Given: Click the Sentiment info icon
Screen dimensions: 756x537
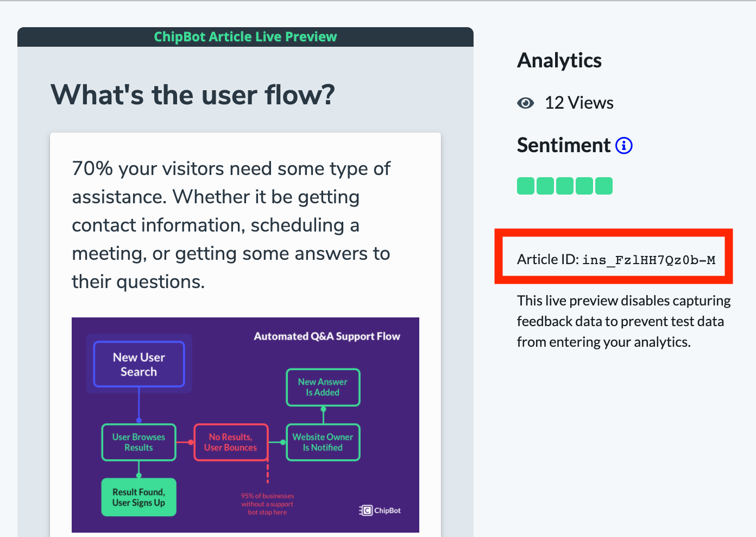Looking at the screenshot, I should coord(624,146).
